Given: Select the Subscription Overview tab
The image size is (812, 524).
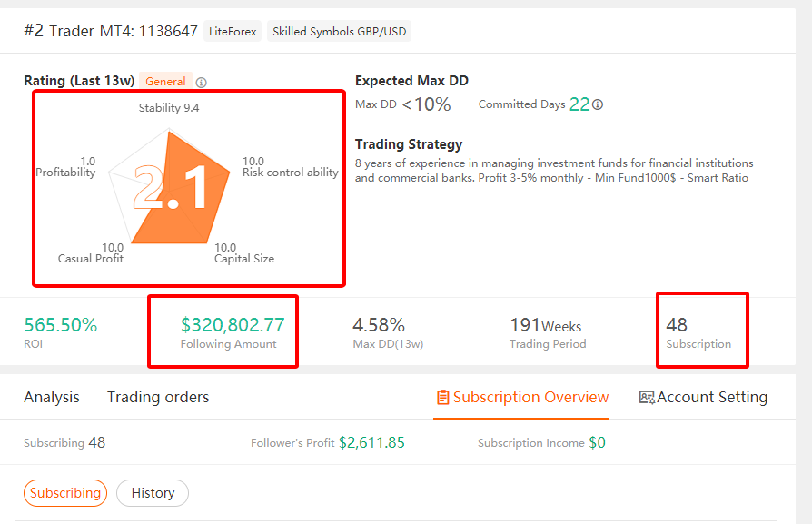Looking at the screenshot, I should point(521,397).
